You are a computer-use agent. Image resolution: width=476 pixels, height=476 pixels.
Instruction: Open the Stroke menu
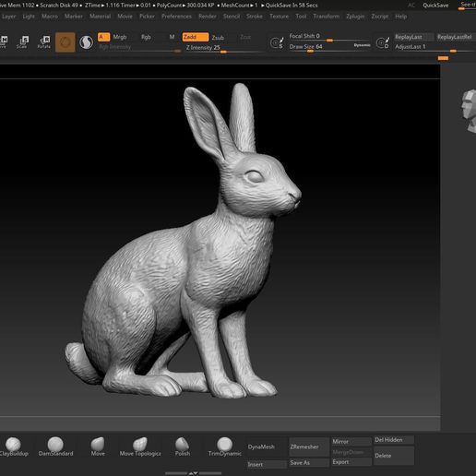[255, 17]
